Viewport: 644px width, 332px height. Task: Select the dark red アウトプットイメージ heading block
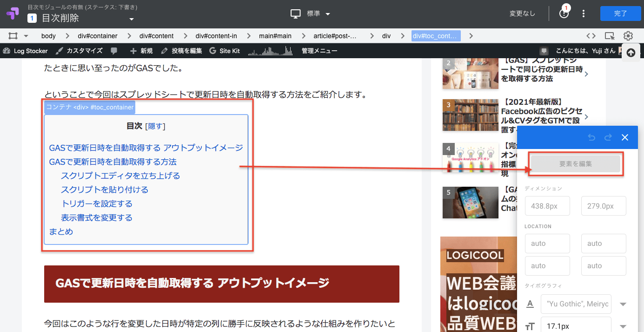[222, 284]
